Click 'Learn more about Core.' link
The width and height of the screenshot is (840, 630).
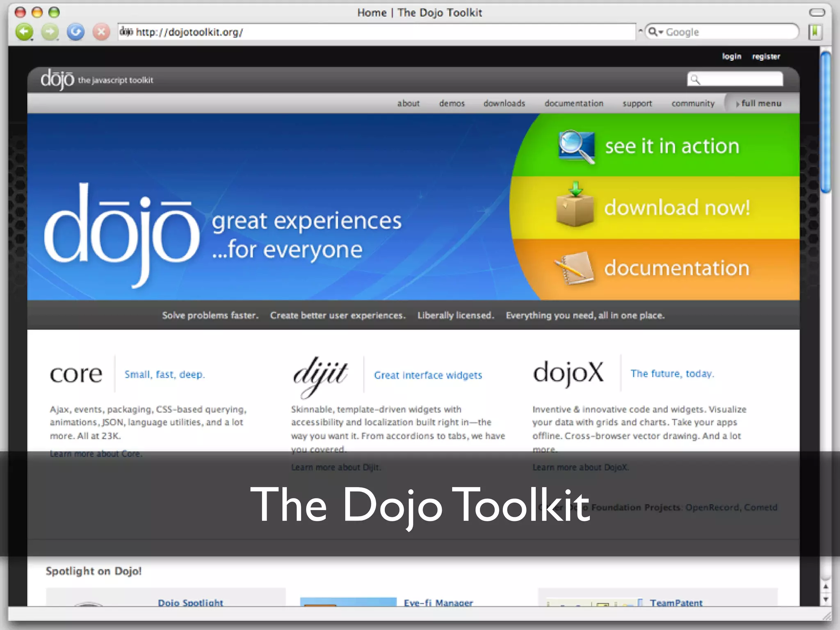click(x=96, y=454)
